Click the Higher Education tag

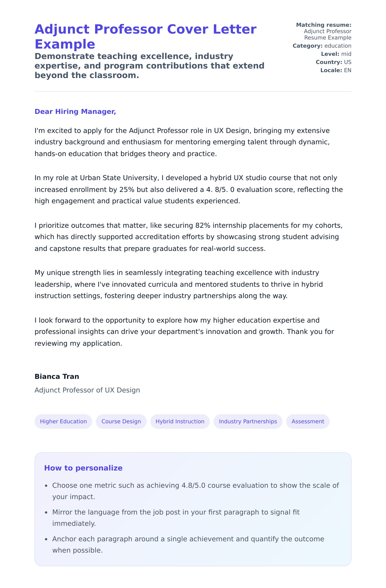click(63, 421)
